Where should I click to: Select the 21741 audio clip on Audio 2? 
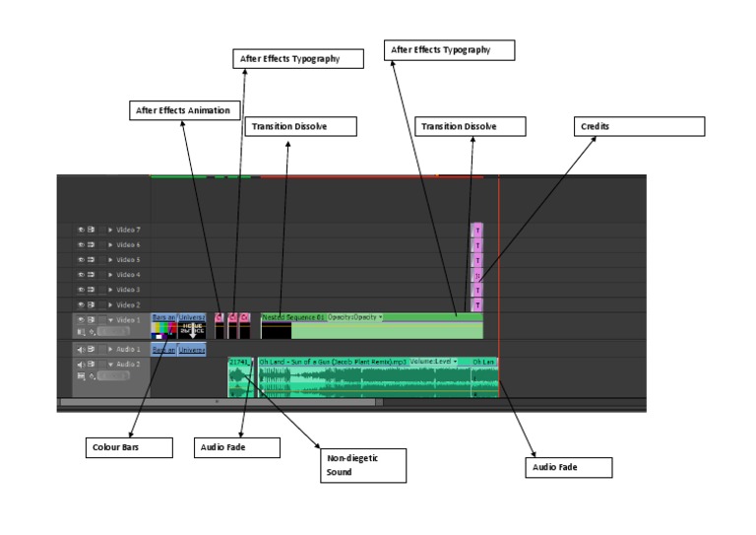click(240, 377)
